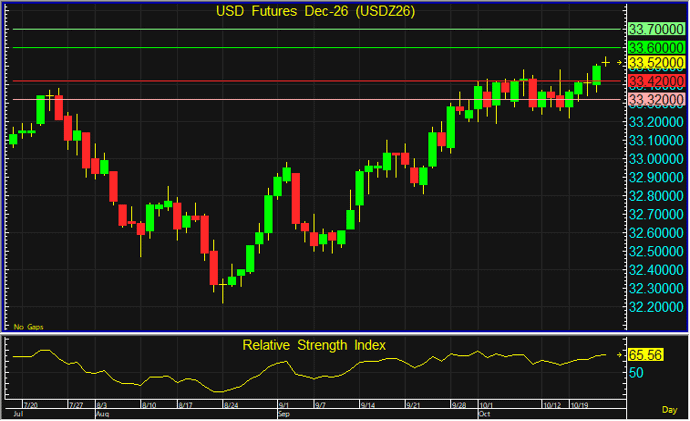Image resolution: width=690 pixels, height=421 pixels.
Task: Select the pink horizontal line at 33.32000
Action: pos(317,99)
